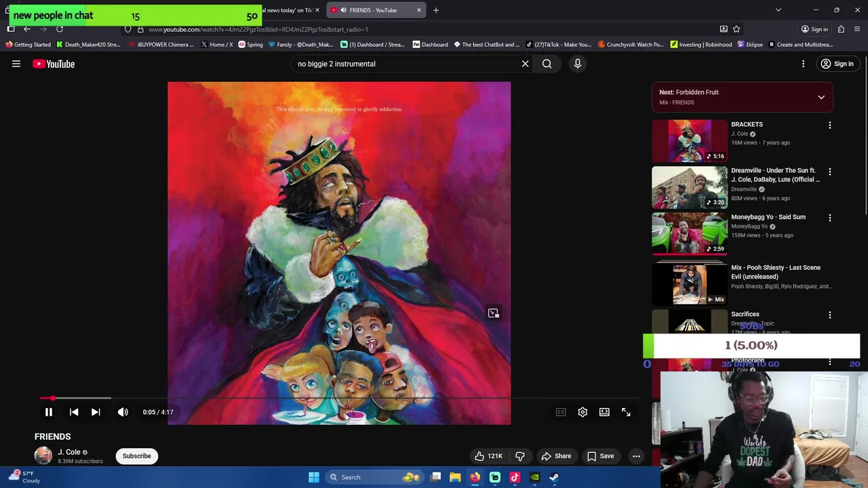Viewport: 868px width, 488px height.
Task: Open a new browser tab
Action: 436,10
